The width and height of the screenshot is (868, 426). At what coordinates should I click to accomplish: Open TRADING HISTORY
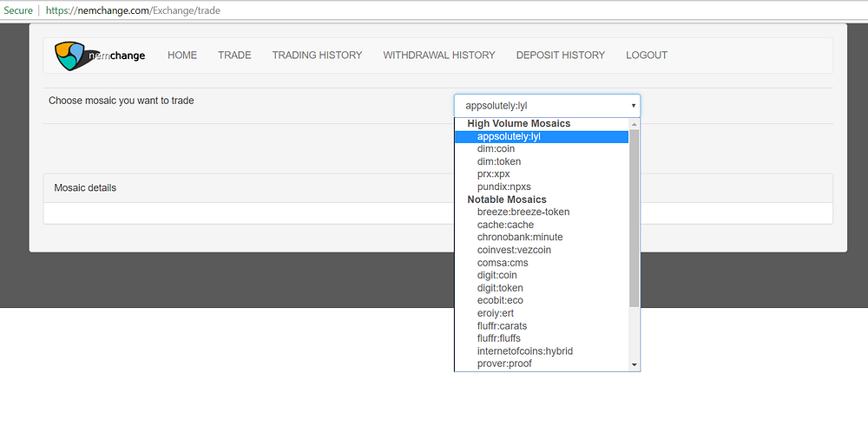coord(317,56)
